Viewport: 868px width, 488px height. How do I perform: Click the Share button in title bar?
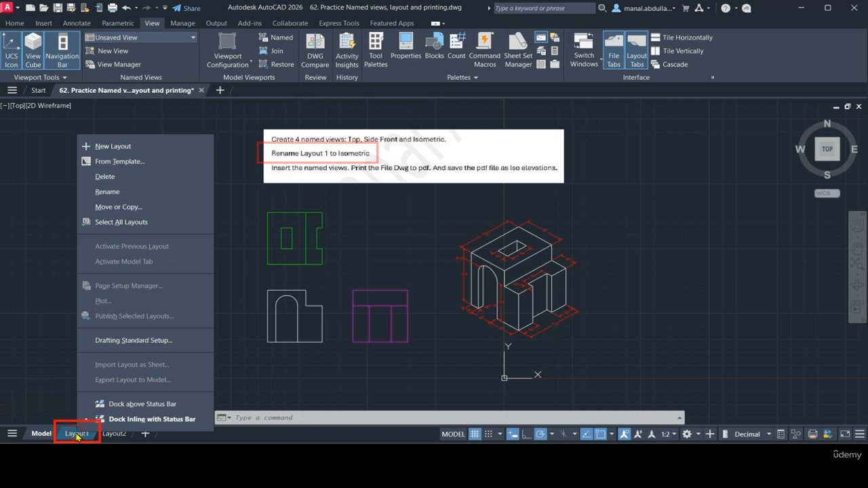click(186, 8)
